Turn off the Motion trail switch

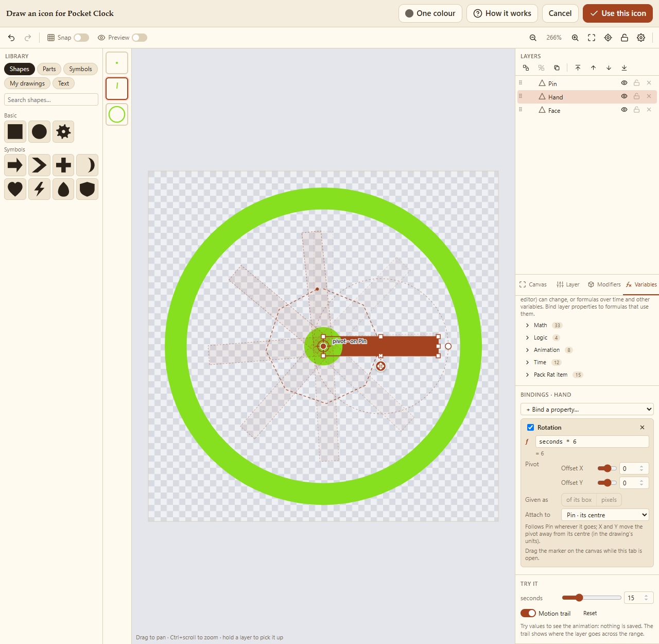[528, 613]
